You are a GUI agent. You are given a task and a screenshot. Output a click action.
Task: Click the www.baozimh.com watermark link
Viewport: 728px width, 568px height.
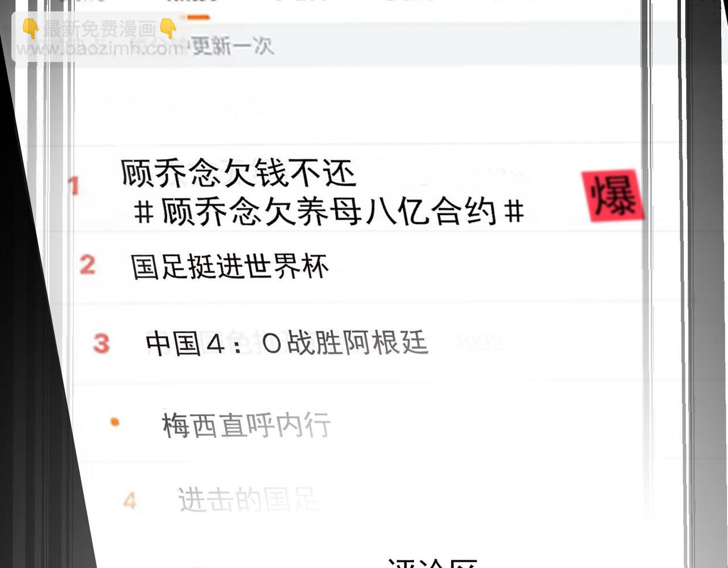pos(100,49)
